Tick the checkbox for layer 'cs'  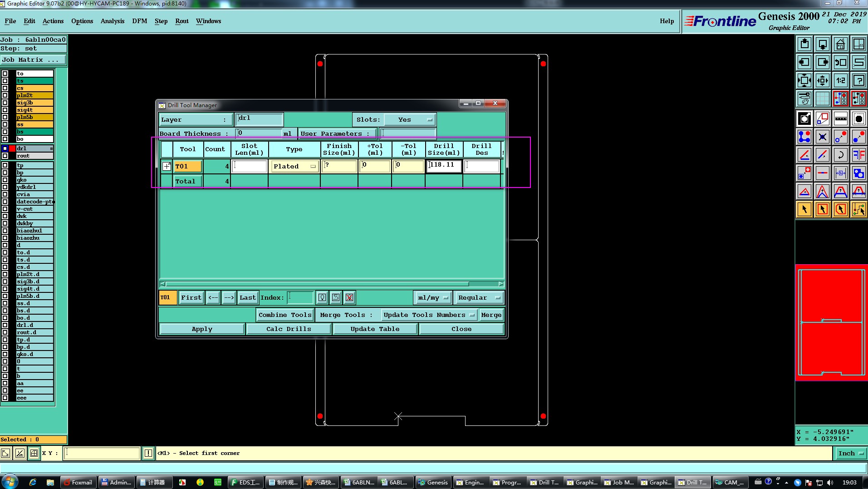[5, 88]
